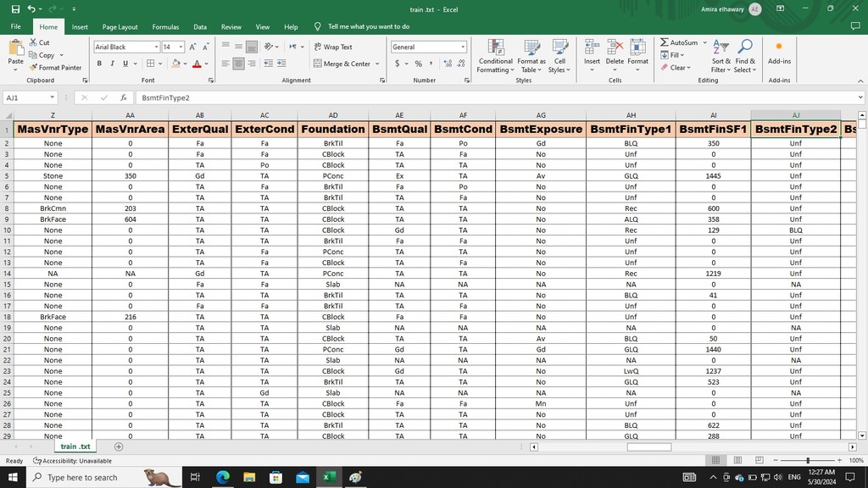
Task: Open the Add-ins button
Action: (779, 52)
